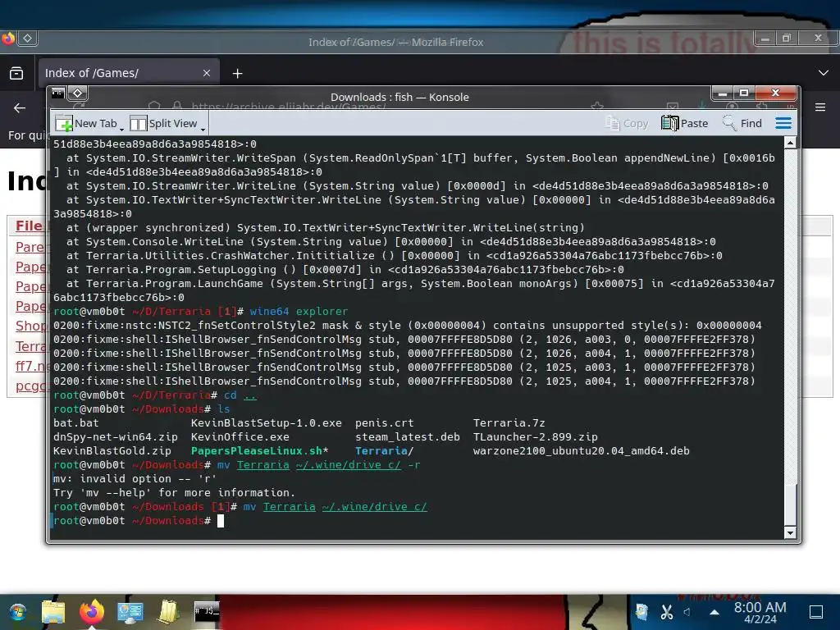
Task: Select the 'Index of /Games/' Firefox tab
Action: point(129,73)
